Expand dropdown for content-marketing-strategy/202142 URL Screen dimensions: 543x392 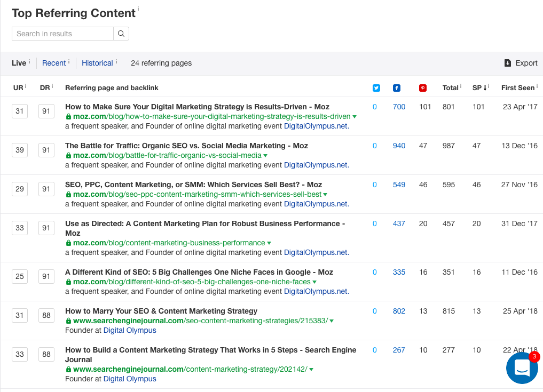311,370
